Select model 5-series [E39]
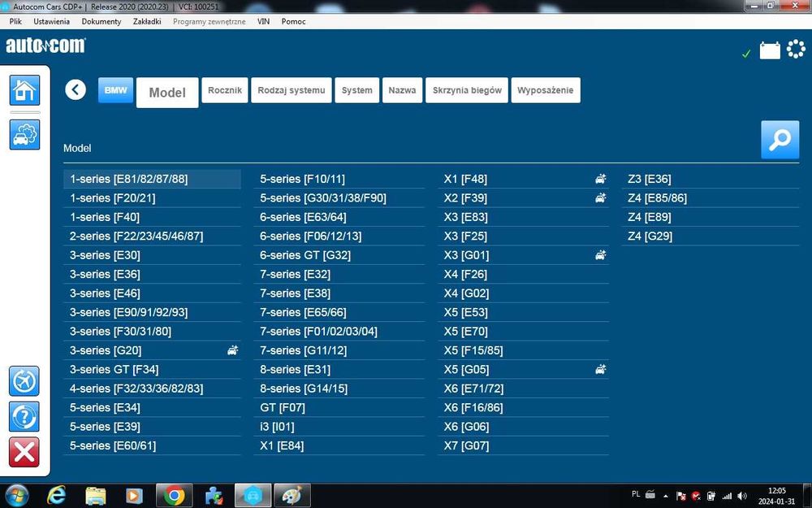The height and width of the screenshot is (508, 812). 153,427
